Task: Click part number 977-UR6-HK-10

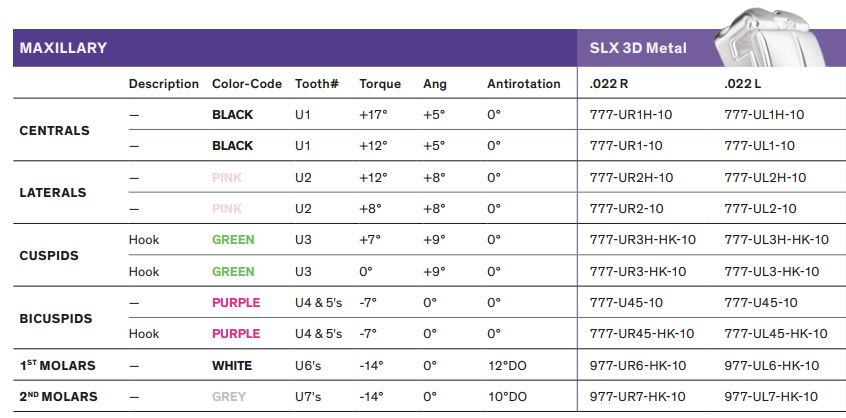Action: coord(639,365)
